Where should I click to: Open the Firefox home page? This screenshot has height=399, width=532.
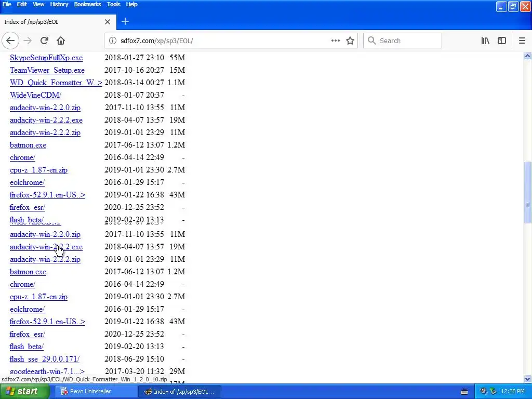[x=61, y=41]
